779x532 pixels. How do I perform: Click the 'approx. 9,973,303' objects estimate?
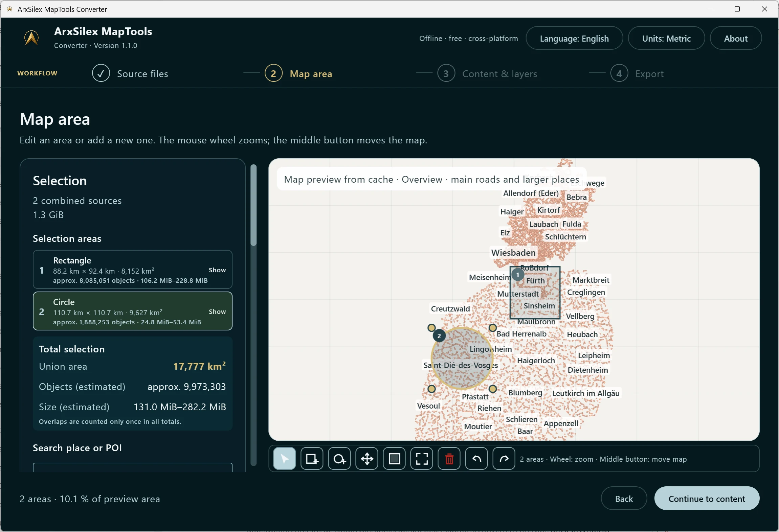(186, 387)
